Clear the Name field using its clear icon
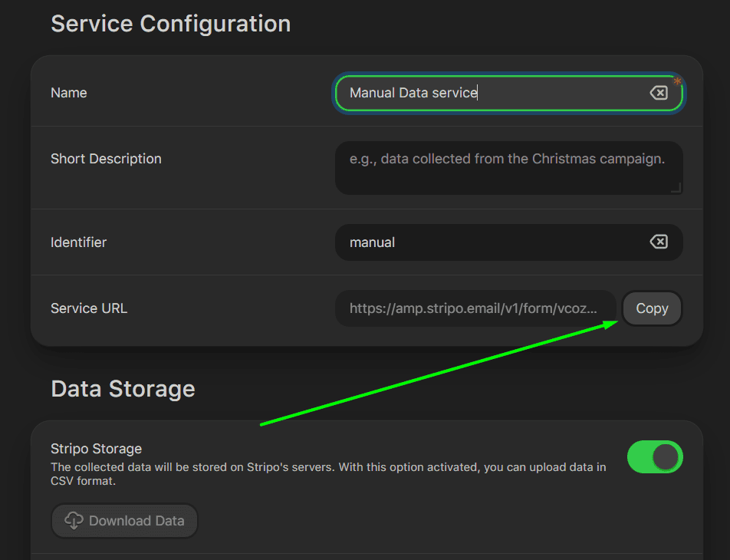Viewport: 730px width, 560px height. pos(659,92)
